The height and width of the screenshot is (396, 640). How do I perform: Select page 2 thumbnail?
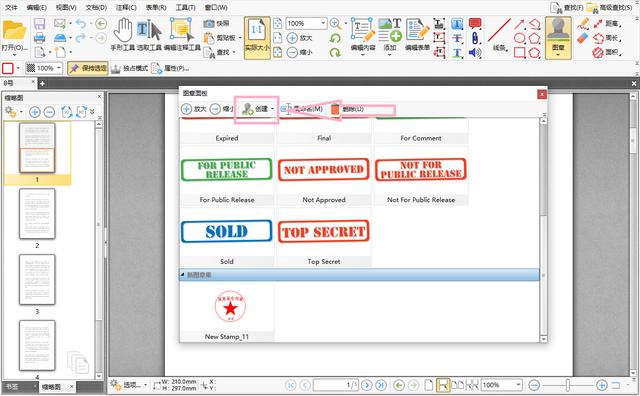pos(37,214)
